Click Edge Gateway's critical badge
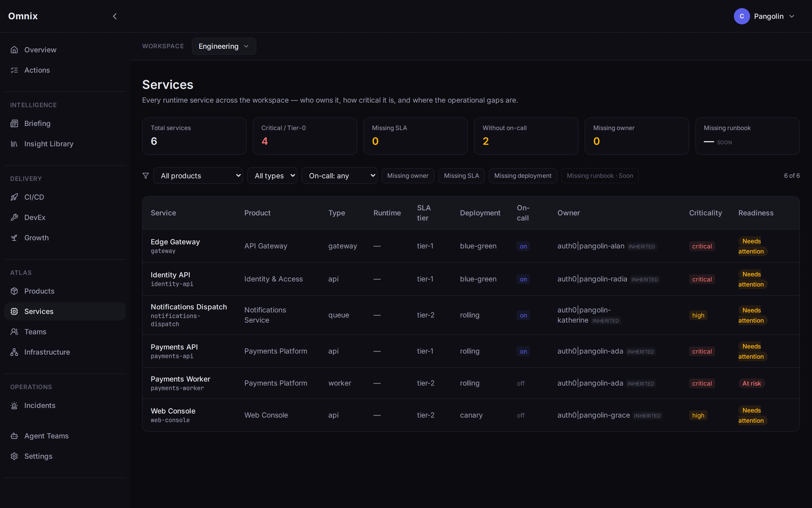 coord(702,246)
